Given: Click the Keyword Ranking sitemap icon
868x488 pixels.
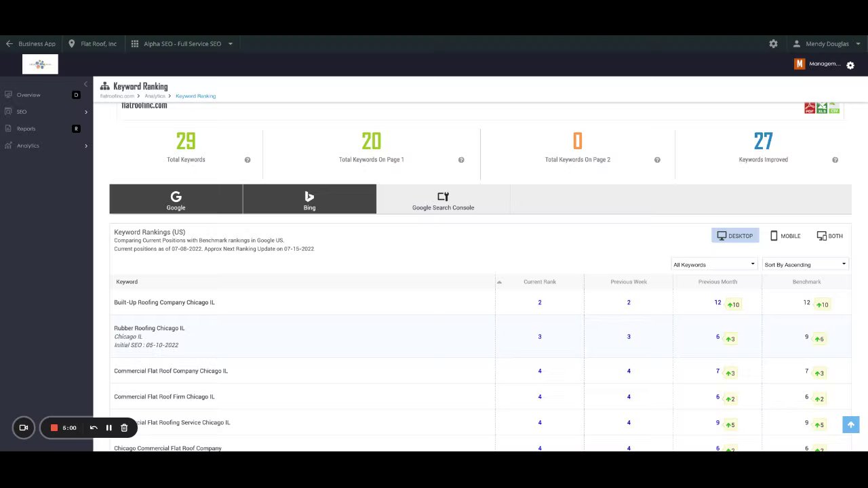Looking at the screenshot, I should coord(105,86).
